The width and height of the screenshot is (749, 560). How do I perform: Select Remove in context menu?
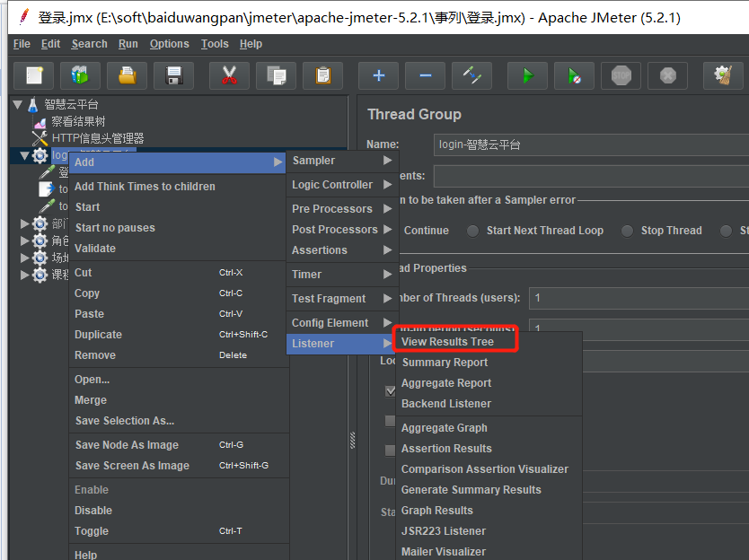tap(179, 355)
